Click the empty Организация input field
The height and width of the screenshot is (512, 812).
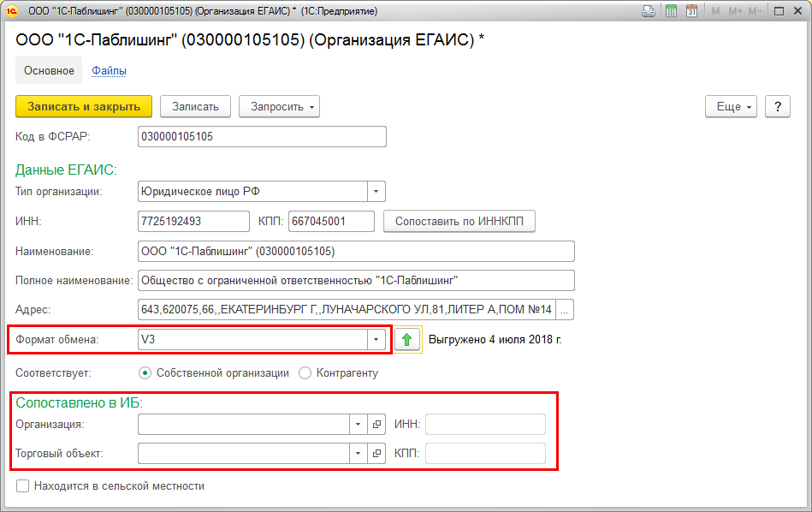click(x=244, y=425)
